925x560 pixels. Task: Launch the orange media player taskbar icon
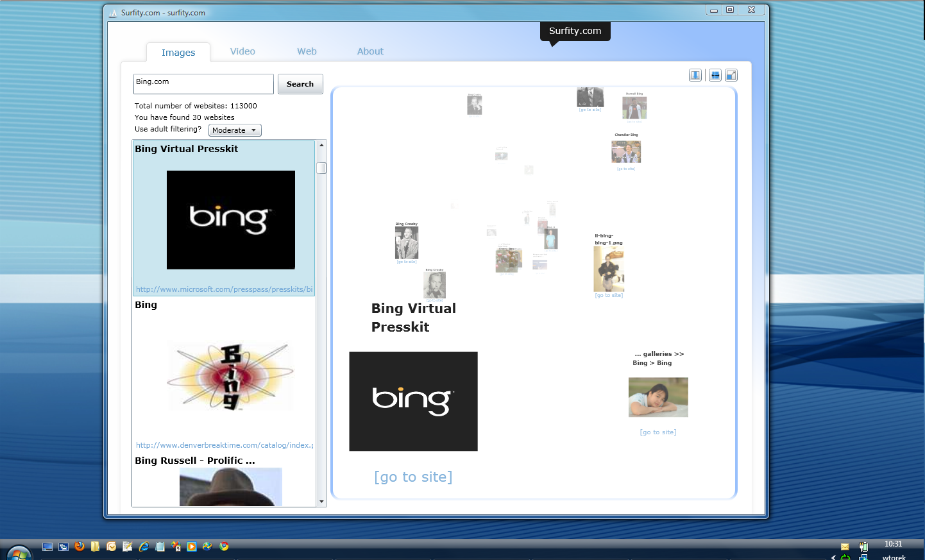pos(192,547)
